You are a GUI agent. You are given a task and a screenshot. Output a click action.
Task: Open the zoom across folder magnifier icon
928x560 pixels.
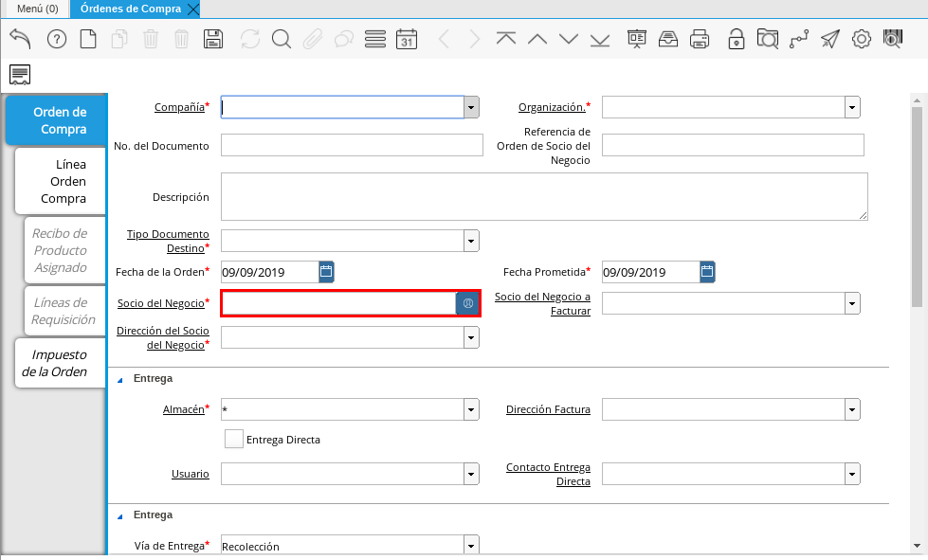click(x=768, y=40)
